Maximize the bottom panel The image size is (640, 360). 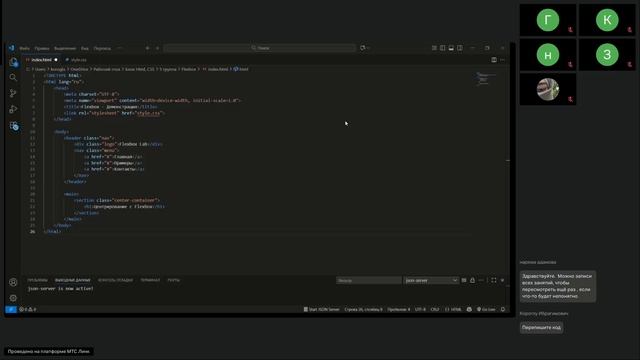pos(494,280)
